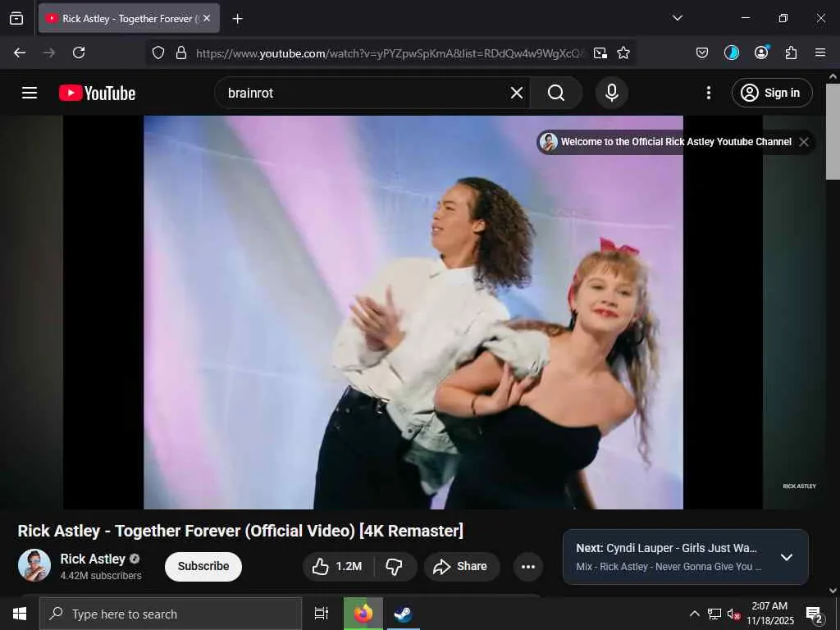Reload the current page

pos(79,52)
